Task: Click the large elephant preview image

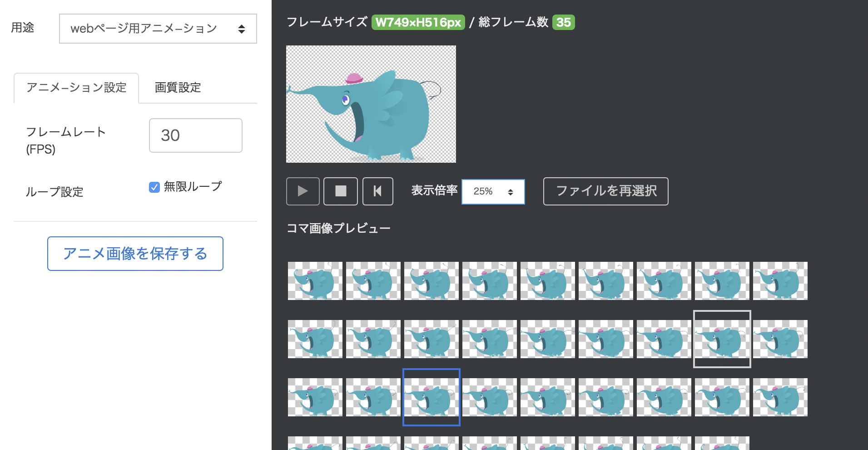Action: click(371, 104)
